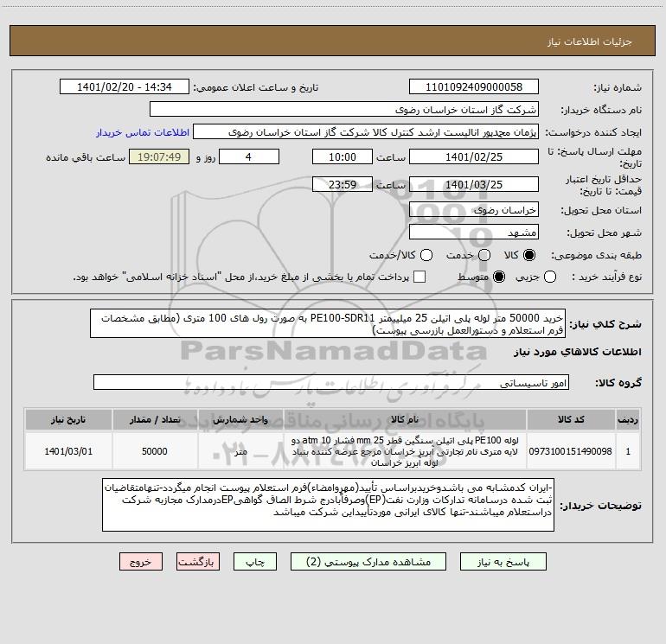Click the request creator name field
666x644 pixels.
tap(366, 131)
